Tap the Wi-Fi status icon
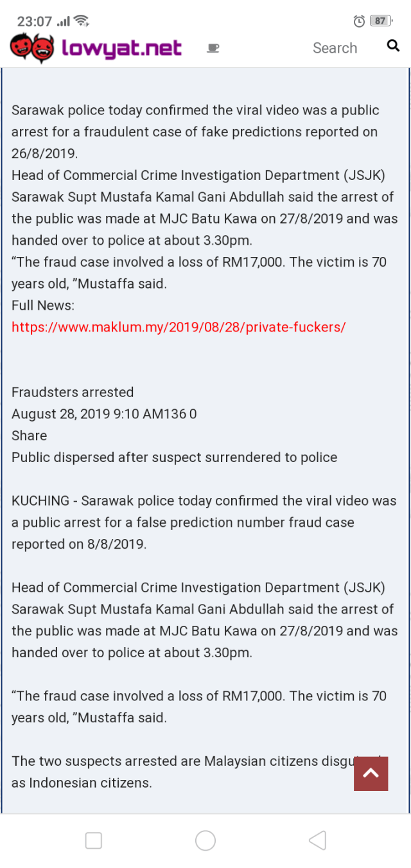The image size is (411, 868). 82,21
